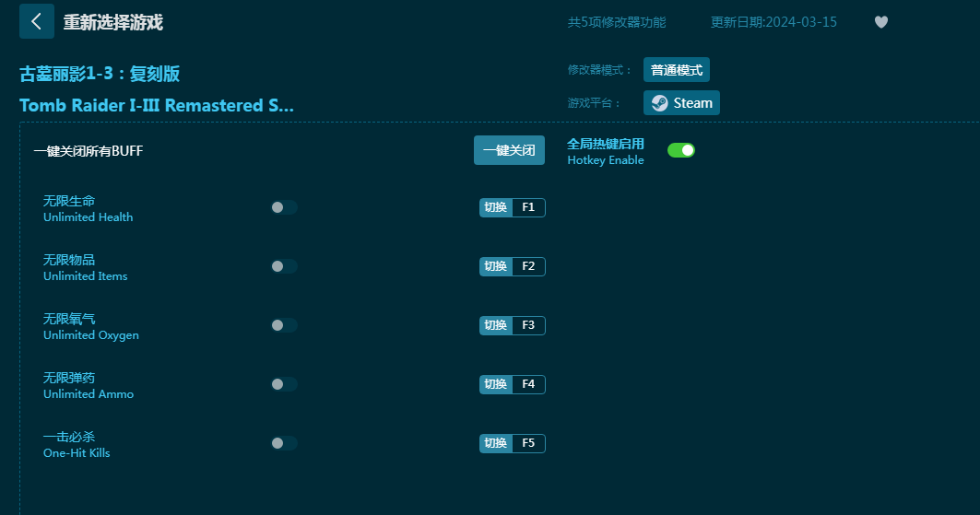The height and width of the screenshot is (515, 980).
Task: Click the Steam platform button
Action: pyautogui.click(x=681, y=103)
